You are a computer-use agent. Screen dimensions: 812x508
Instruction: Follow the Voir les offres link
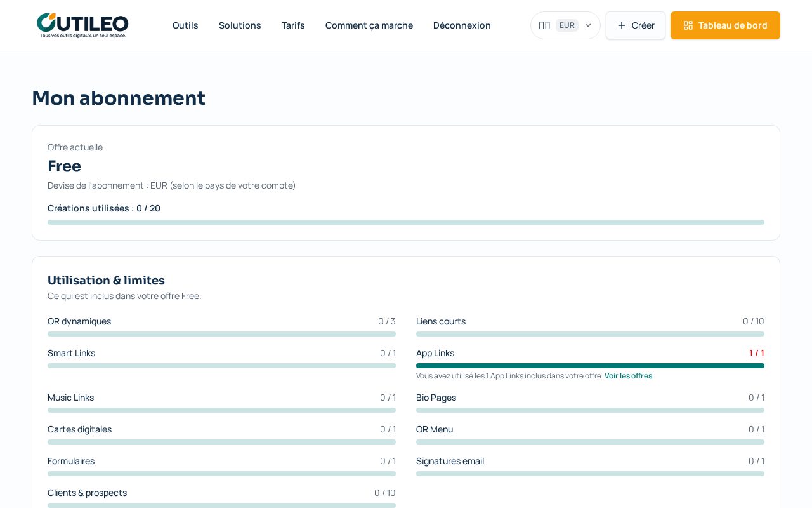628,376
